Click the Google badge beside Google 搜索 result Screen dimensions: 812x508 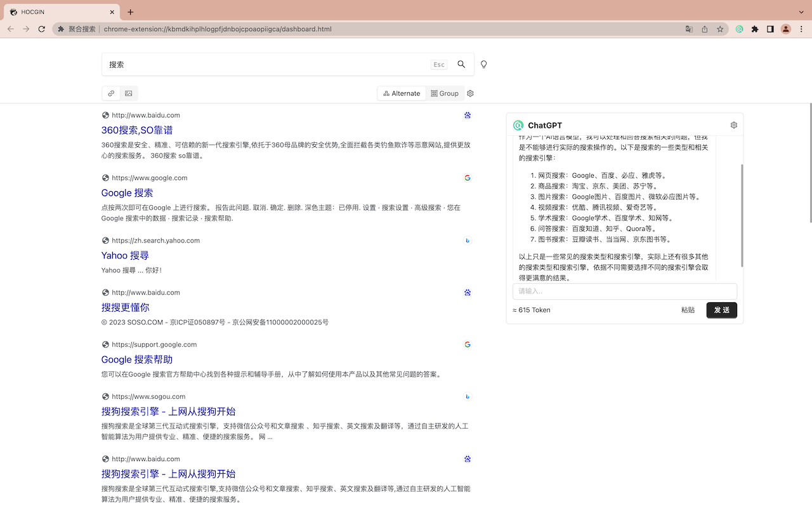coord(468,178)
